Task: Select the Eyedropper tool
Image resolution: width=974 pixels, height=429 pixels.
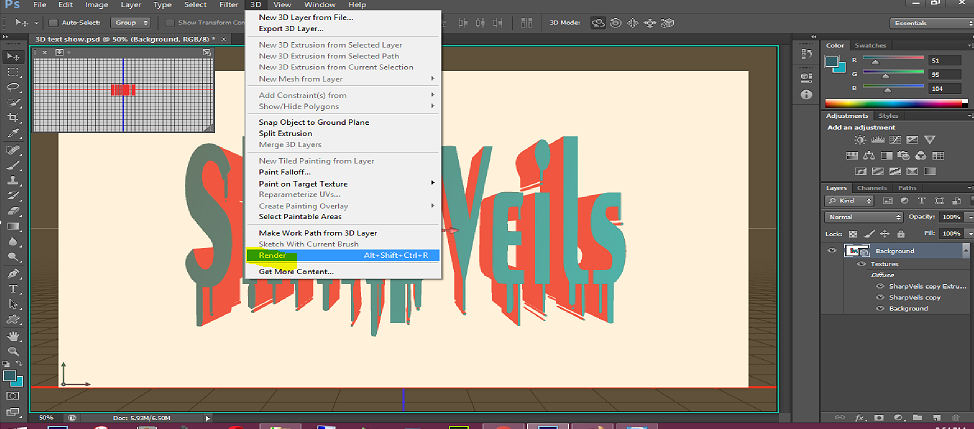Action: 12,133
